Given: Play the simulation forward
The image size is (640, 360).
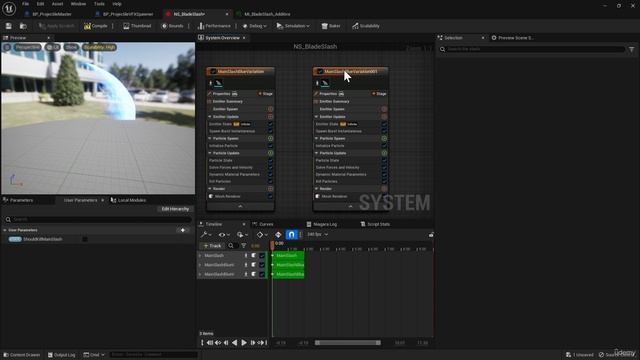Looking at the screenshot, I should [x=244, y=343].
